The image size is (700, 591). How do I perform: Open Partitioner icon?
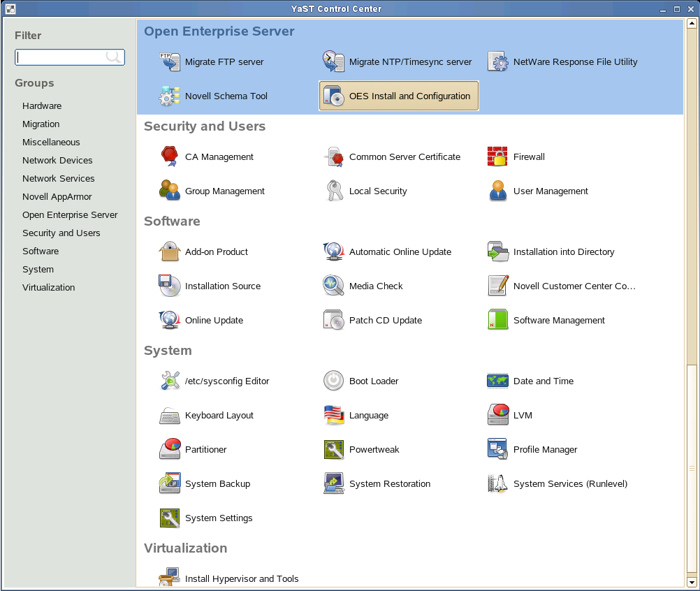point(170,449)
